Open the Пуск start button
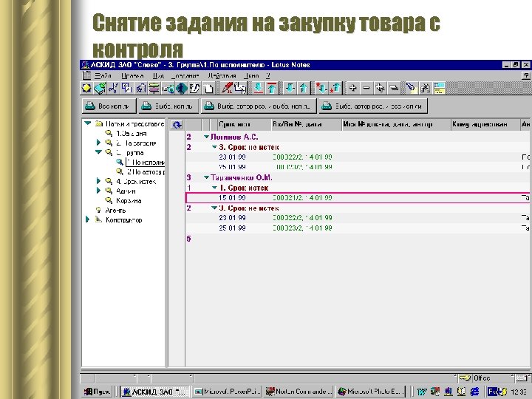 [x=98, y=392]
